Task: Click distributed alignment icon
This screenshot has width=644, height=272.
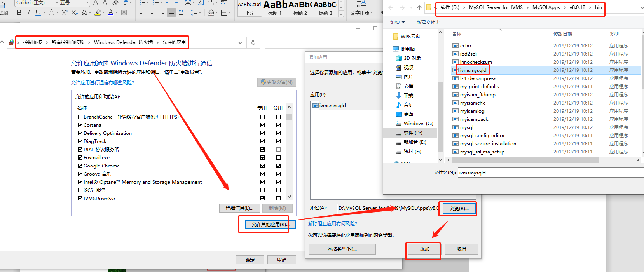Action: coord(181,13)
